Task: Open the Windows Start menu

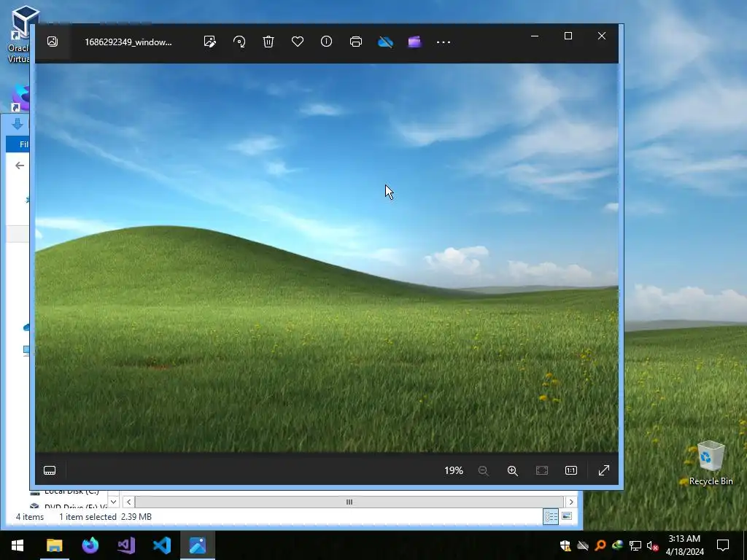Action: click(x=18, y=545)
